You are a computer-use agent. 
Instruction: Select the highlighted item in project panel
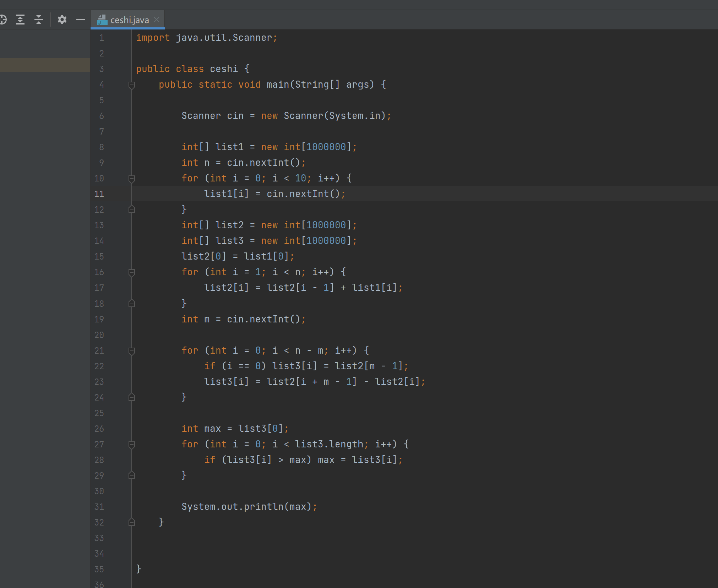tap(45, 65)
